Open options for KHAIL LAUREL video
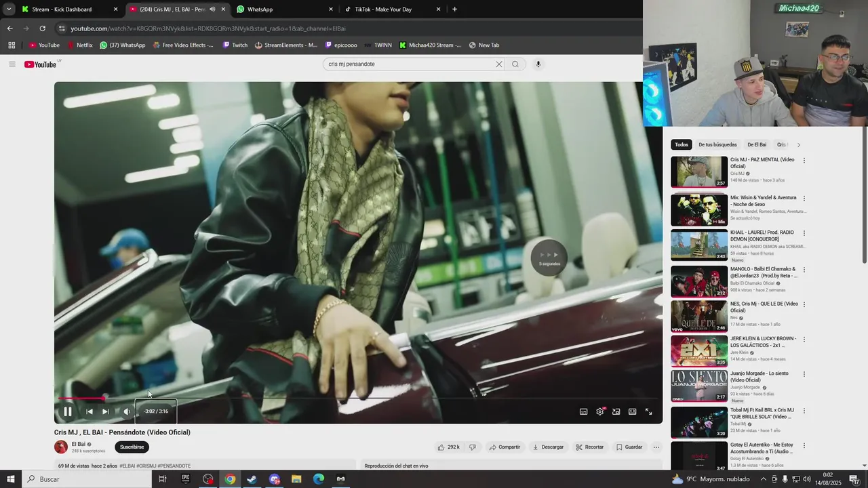 804,233
